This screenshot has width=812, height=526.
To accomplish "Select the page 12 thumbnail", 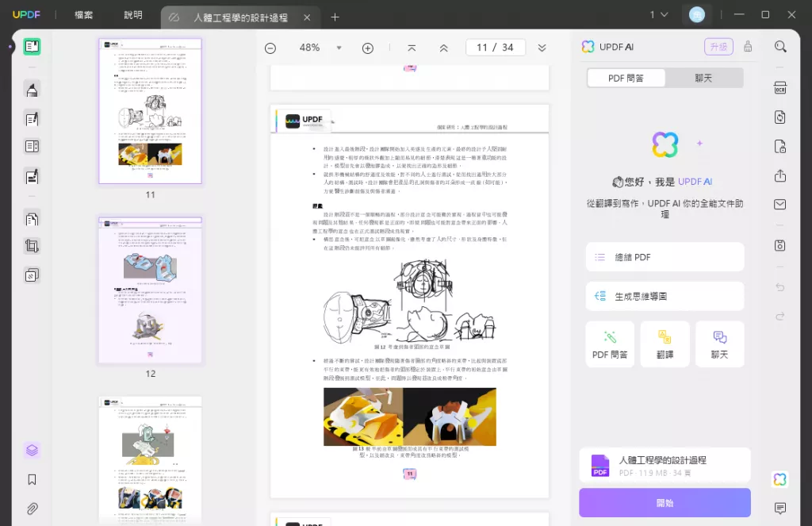I will 150,288.
